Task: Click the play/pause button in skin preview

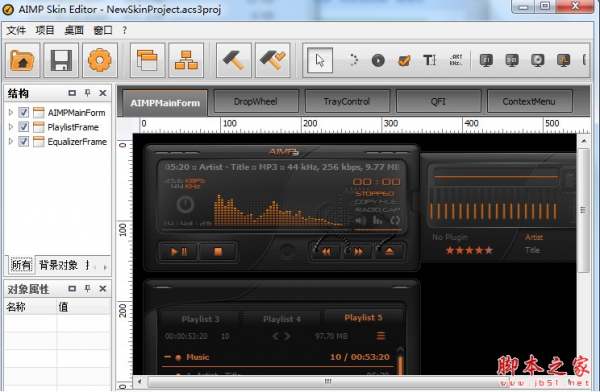Action: click(178, 252)
